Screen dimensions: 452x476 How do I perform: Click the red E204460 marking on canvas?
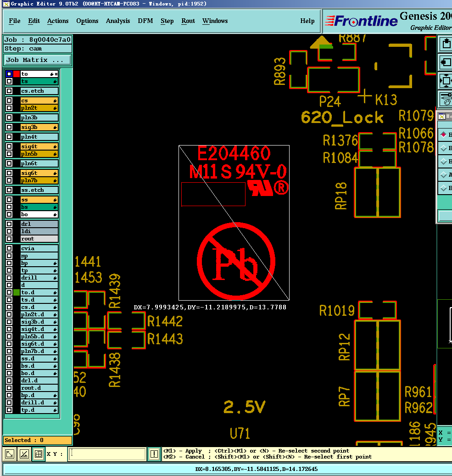tap(234, 153)
